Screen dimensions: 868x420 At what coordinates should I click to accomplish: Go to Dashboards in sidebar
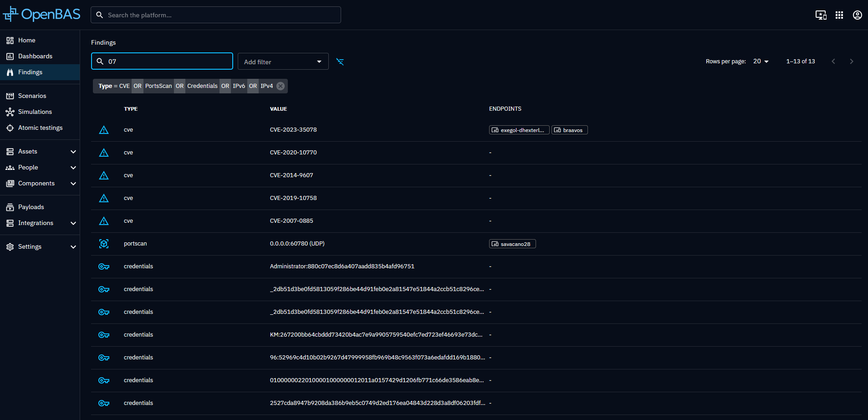click(35, 56)
